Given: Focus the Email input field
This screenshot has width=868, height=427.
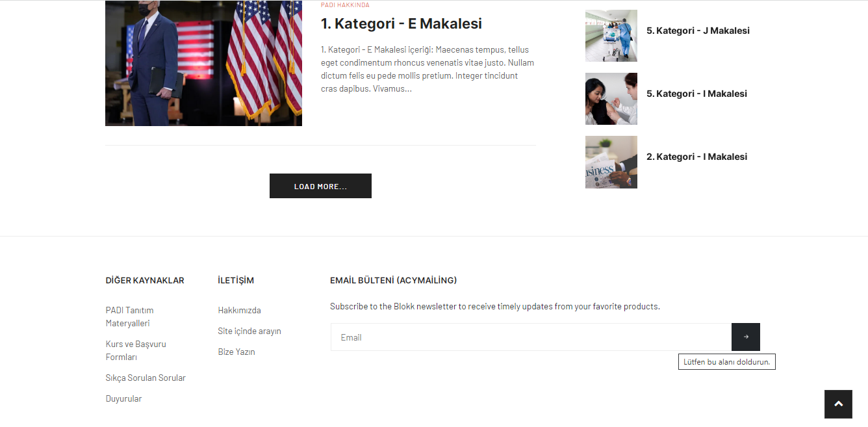Looking at the screenshot, I should point(531,337).
